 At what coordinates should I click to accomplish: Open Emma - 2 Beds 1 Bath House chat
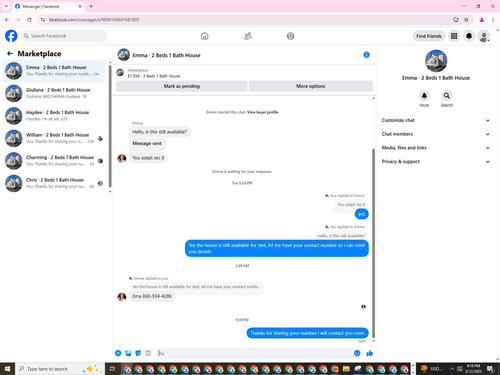pyautogui.click(x=54, y=71)
